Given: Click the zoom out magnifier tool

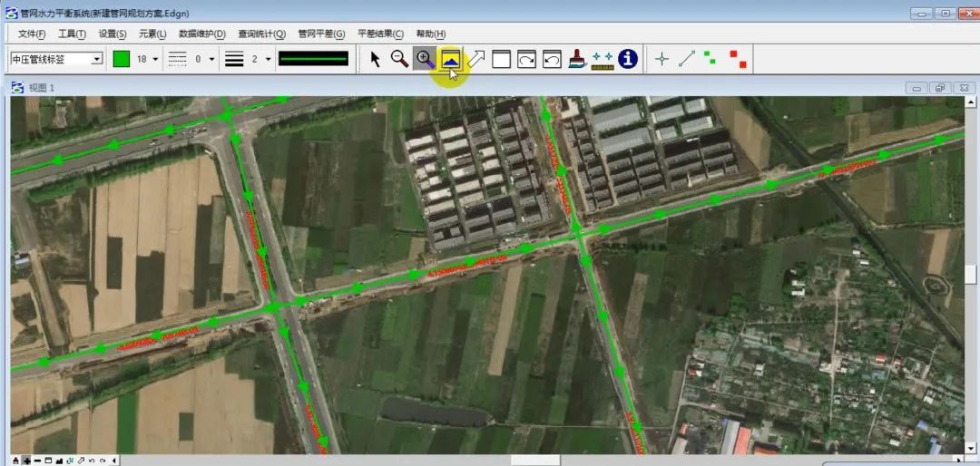Looking at the screenshot, I should pyautogui.click(x=399, y=59).
